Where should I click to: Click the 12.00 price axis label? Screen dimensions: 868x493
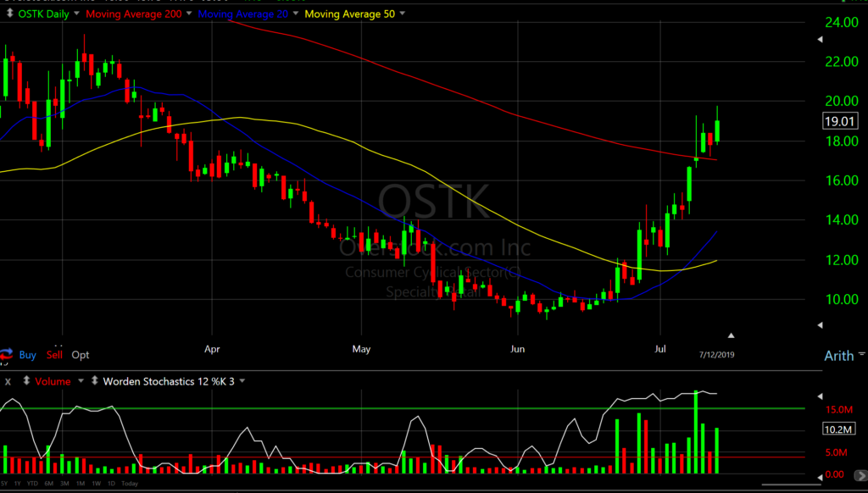pos(840,260)
